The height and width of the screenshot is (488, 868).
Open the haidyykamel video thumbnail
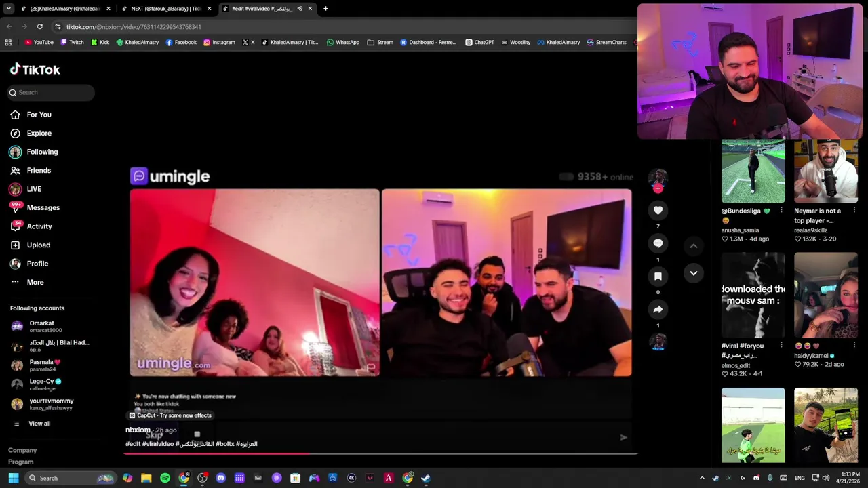click(x=826, y=296)
